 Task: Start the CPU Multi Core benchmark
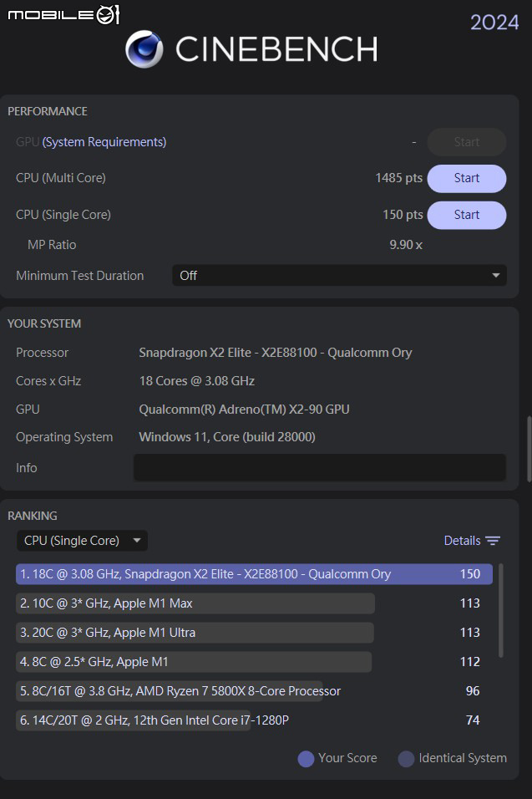(x=467, y=178)
